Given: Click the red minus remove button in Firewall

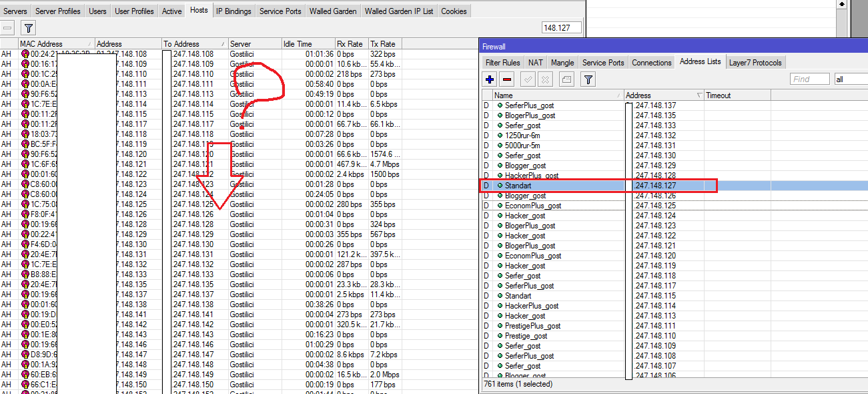Looking at the screenshot, I should tap(507, 79).
